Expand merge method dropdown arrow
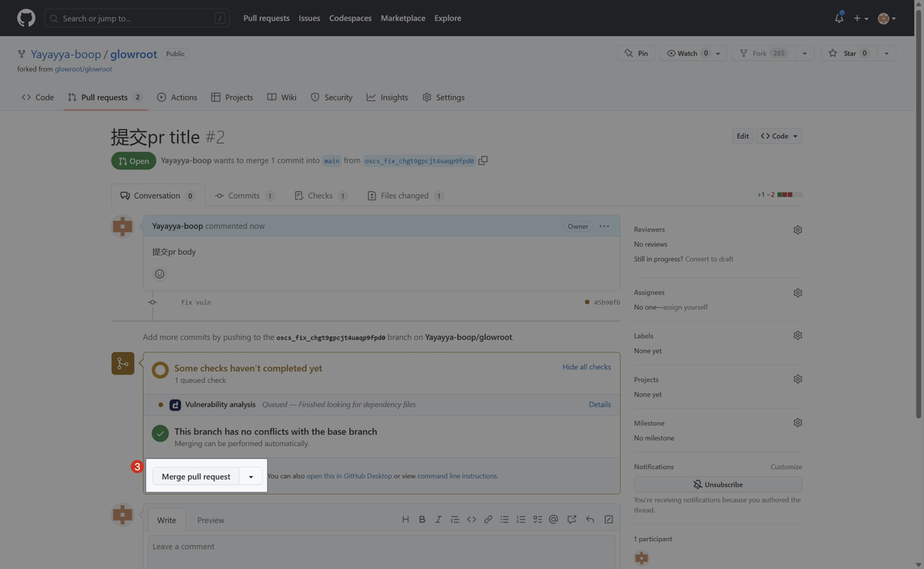924x569 pixels. pyautogui.click(x=250, y=477)
